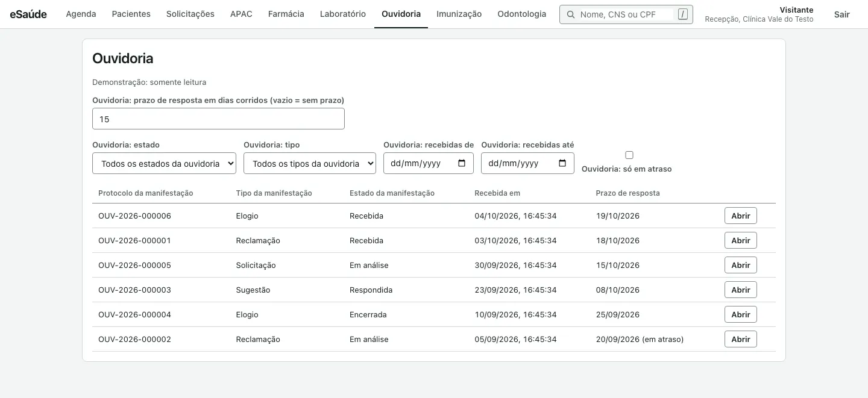Open manifestation OUV-2026-000006

741,216
